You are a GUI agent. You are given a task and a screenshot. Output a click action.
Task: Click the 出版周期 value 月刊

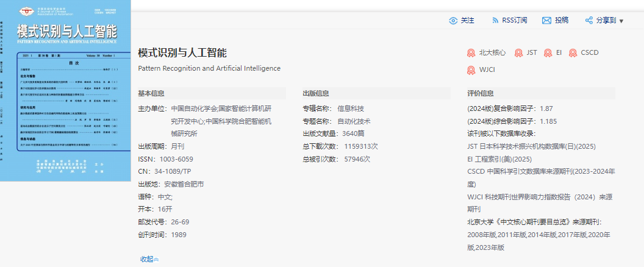(x=178, y=147)
